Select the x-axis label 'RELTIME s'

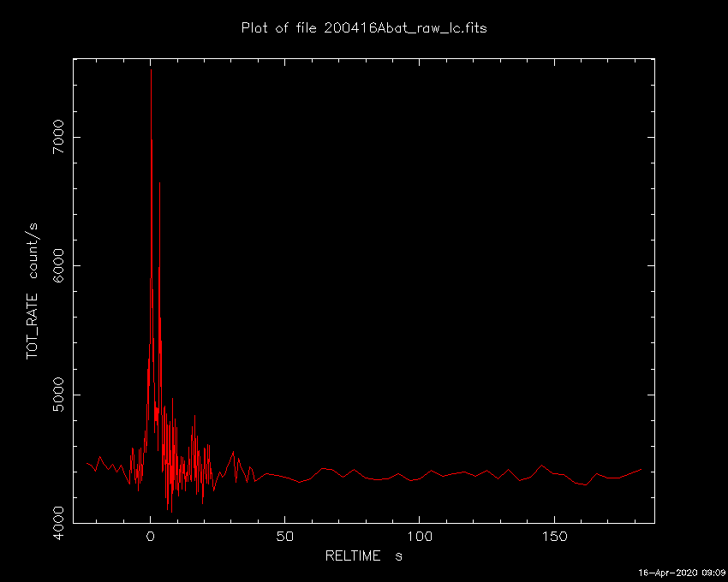click(363, 555)
